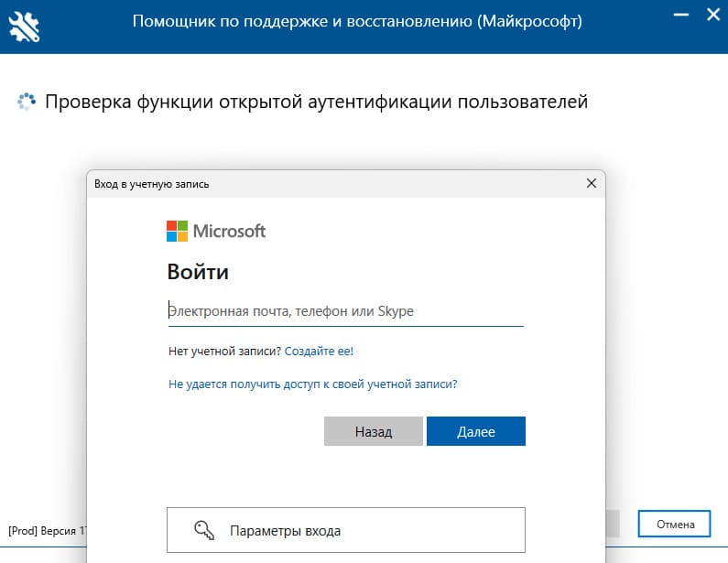Click the "Войти" heading text

198,272
